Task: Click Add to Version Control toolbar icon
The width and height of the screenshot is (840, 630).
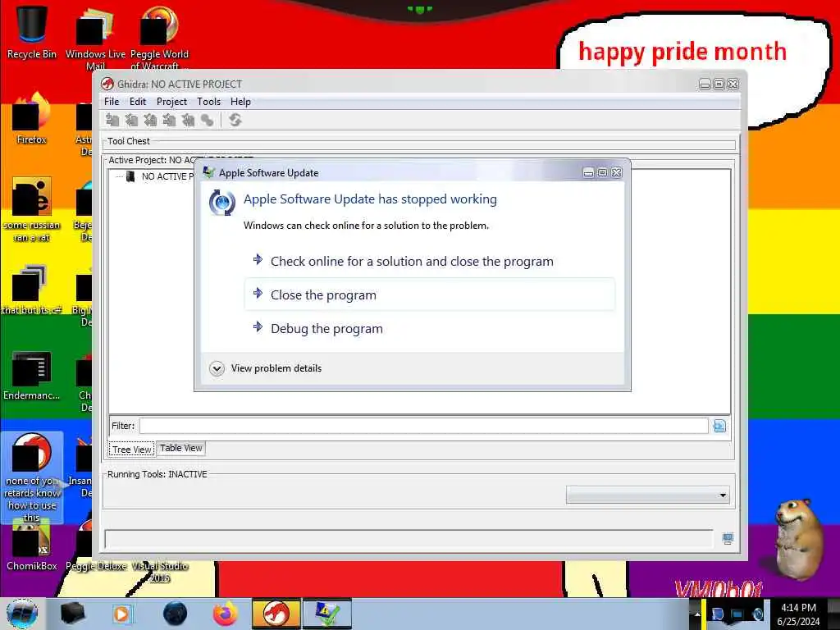Action: (112, 120)
